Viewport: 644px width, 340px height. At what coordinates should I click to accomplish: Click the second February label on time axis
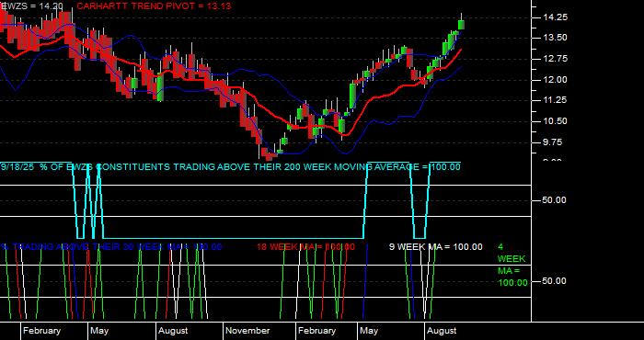coord(316,331)
